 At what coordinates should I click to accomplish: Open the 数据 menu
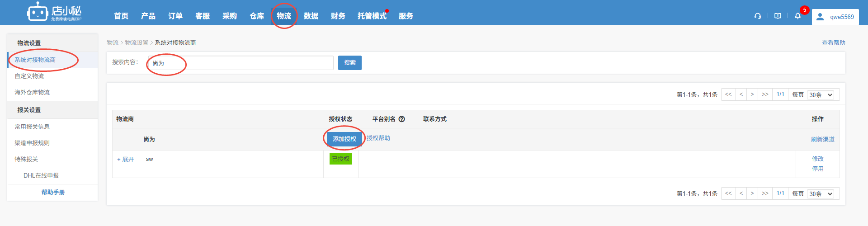point(311,16)
